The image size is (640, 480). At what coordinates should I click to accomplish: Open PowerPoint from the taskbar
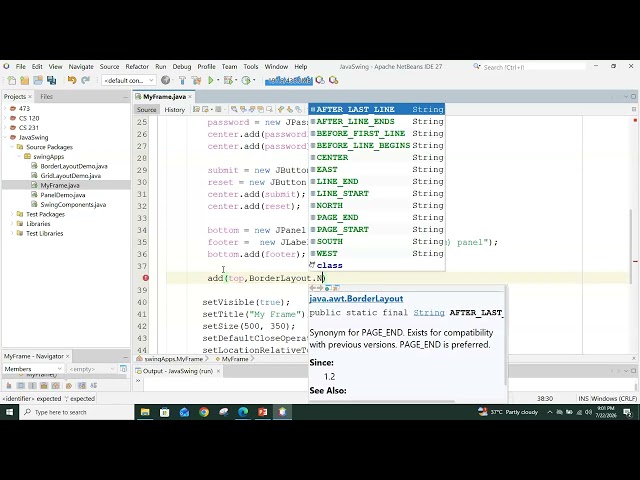(262, 412)
